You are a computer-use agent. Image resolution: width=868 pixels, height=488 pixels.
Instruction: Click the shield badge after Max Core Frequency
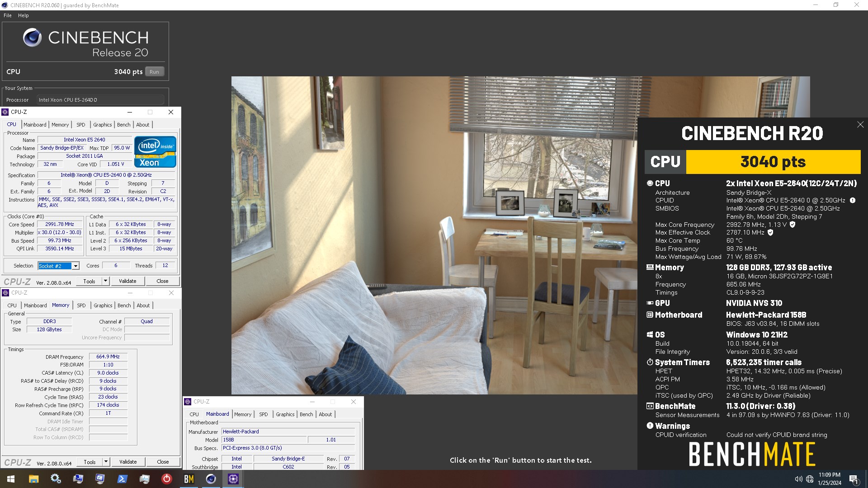pos(792,225)
